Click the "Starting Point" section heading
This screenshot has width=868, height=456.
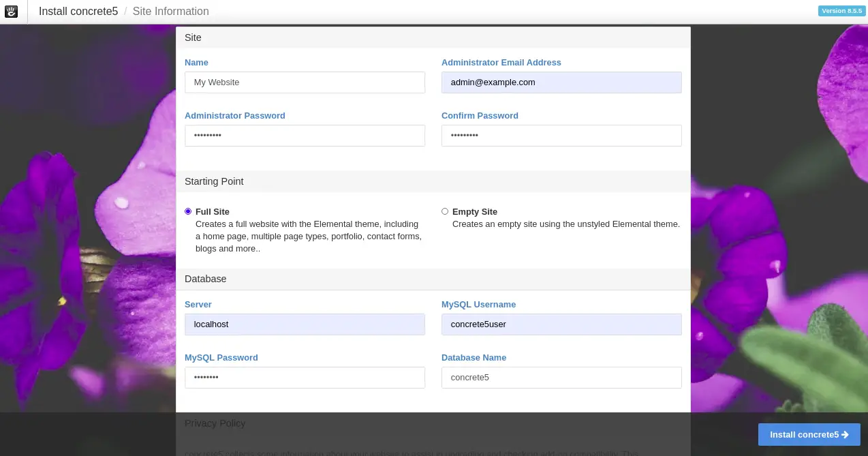[214, 181]
